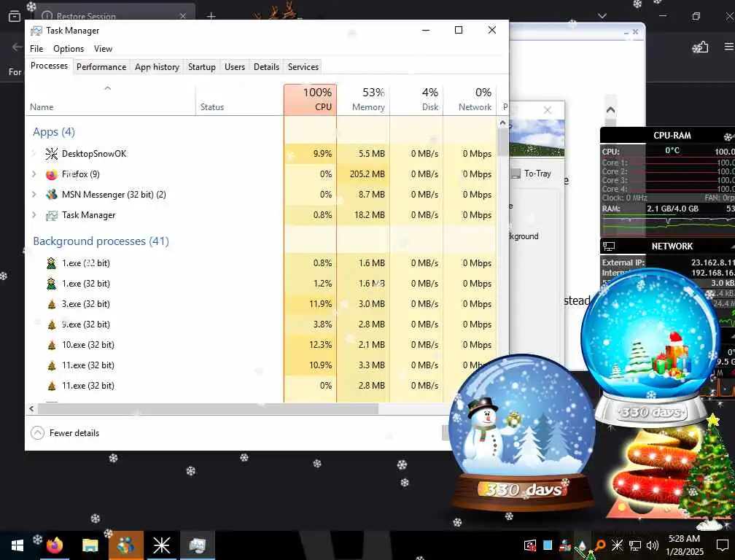735x560 pixels.
Task: Open the volume speaker tray icon
Action: click(652, 545)
